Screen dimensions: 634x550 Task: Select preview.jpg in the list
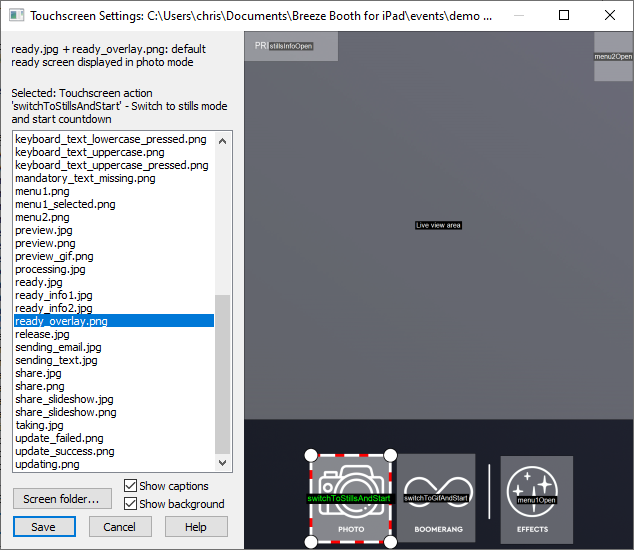114,230
